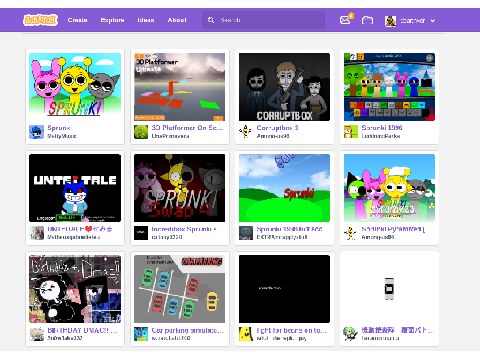This screenshot has width=480, height=360.
Task: Click the 3D Platformer author avatar
Action: point(141,132)
